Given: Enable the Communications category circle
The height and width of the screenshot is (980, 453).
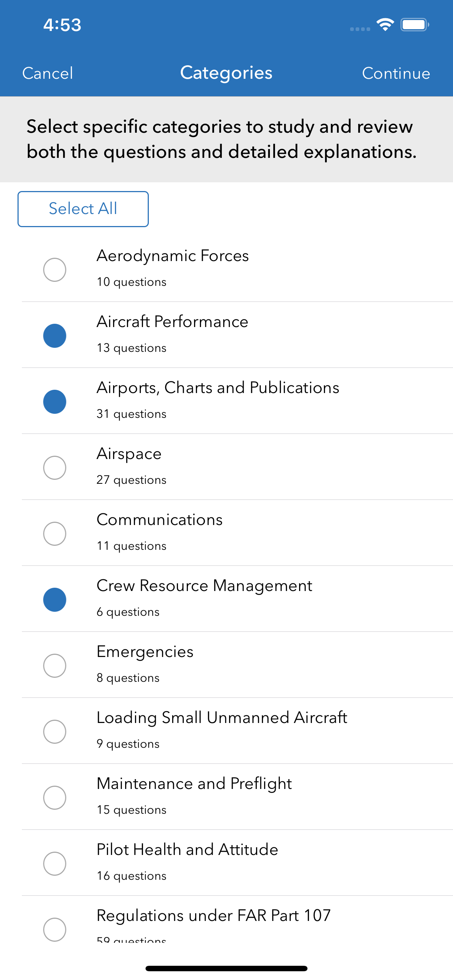Looking at the screenshot, I should [x=55, y=533].
